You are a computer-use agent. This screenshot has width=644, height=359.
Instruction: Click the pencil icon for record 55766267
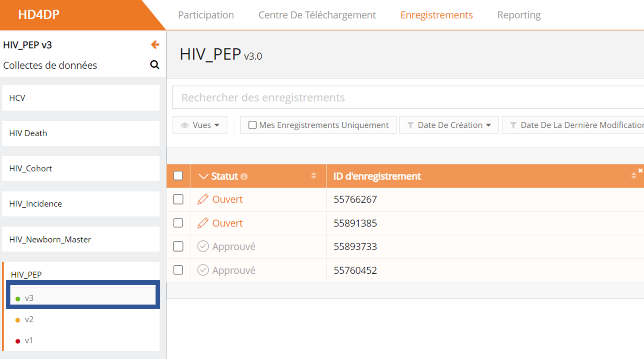coord(203,199)
